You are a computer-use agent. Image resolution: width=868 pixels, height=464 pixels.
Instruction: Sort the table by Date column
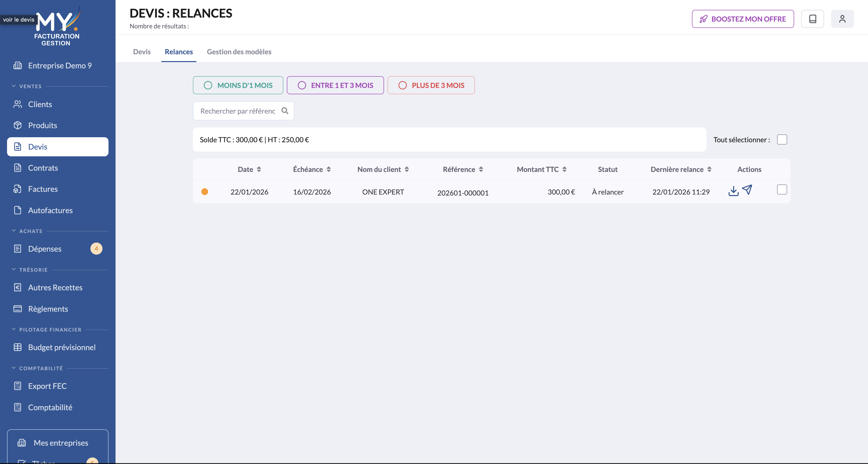point(249,169)
